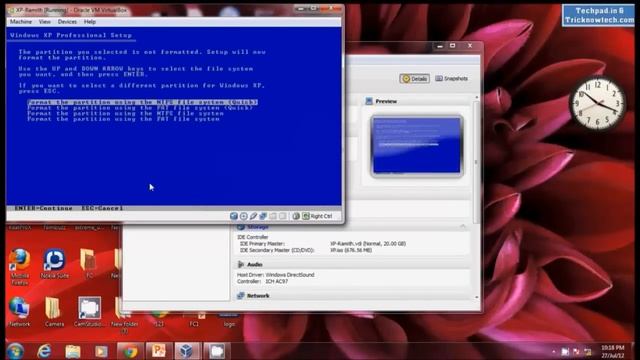Click the shared folders icon in the VM status bar
Image resolution: width=640 pixels, height=360 pixels.
click(273, 216)
